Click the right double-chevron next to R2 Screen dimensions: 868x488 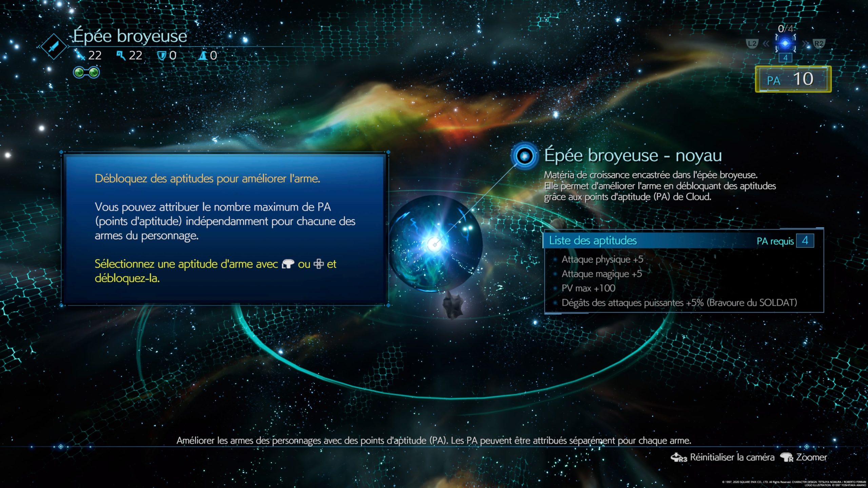point(805,43)
